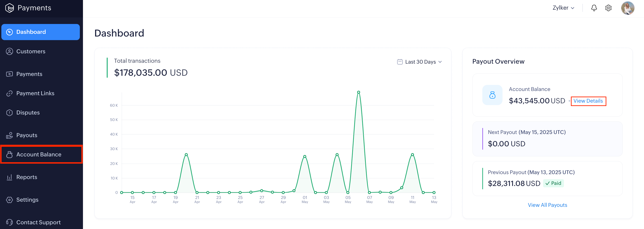Click the Payments logo icon
644x229 pixels.
tap(9, 8)
